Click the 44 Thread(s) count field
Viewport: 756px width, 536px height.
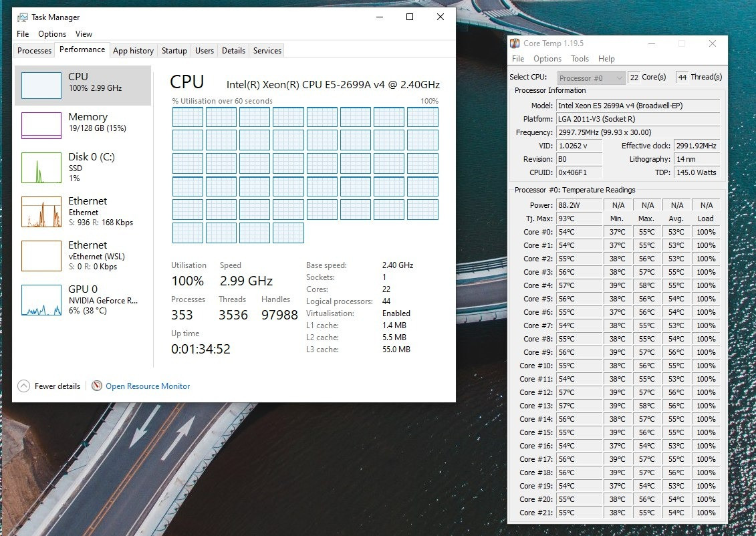click(682, 77)
